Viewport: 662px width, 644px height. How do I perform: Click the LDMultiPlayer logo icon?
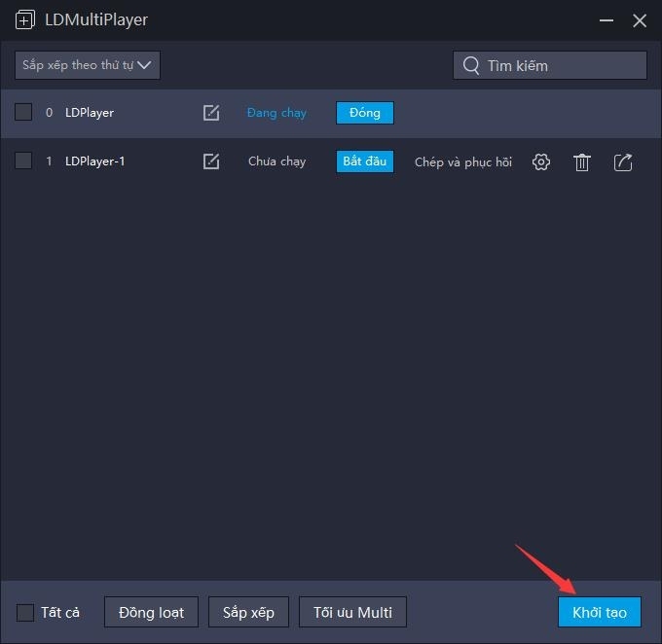coord(25,19)
